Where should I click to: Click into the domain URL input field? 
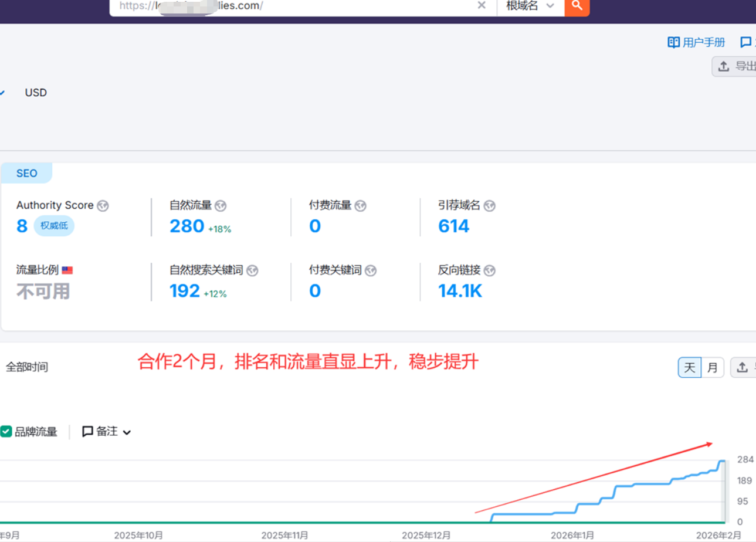coord(293,6)
